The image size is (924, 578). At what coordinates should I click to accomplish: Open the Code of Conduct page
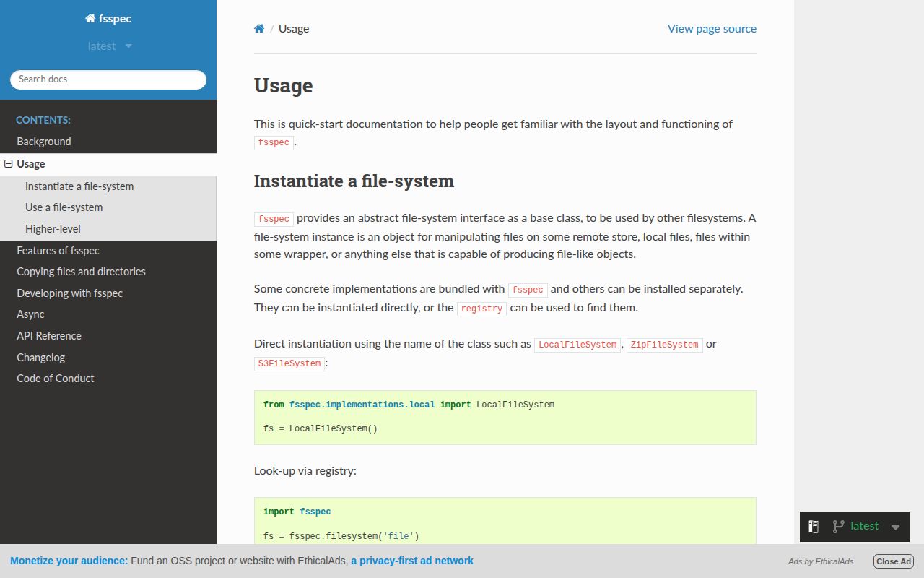108,379
